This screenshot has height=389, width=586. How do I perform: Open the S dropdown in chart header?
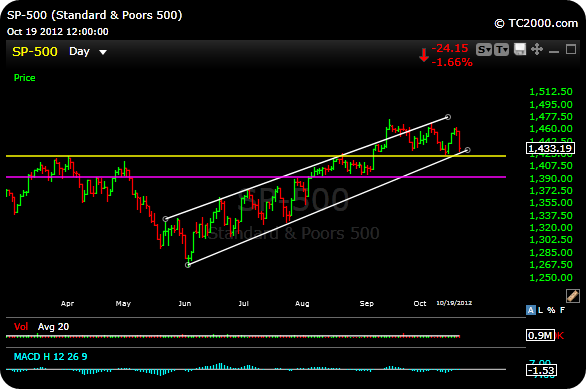pos(484,49)
